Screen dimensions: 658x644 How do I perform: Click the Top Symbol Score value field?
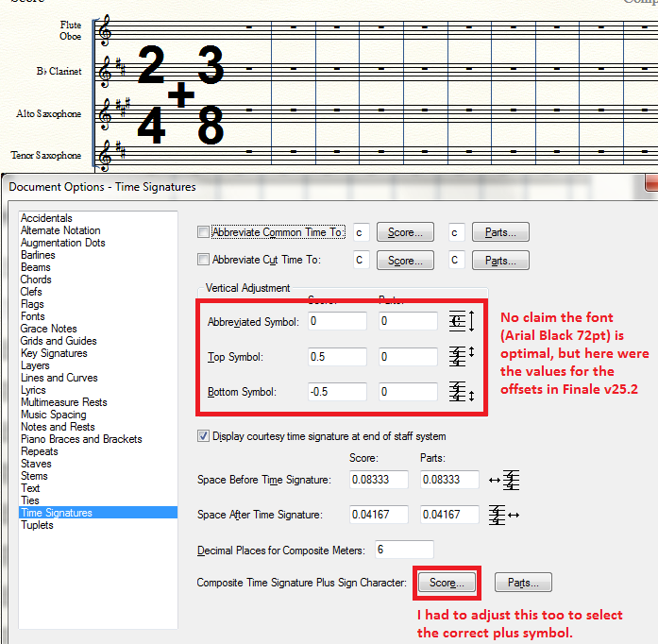[x=337, y=357]
